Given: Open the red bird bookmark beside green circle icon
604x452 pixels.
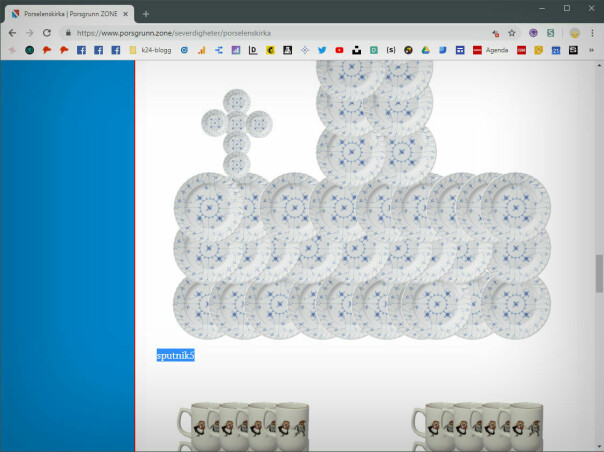Looking at the screenshot, I should tap(47, 50).
